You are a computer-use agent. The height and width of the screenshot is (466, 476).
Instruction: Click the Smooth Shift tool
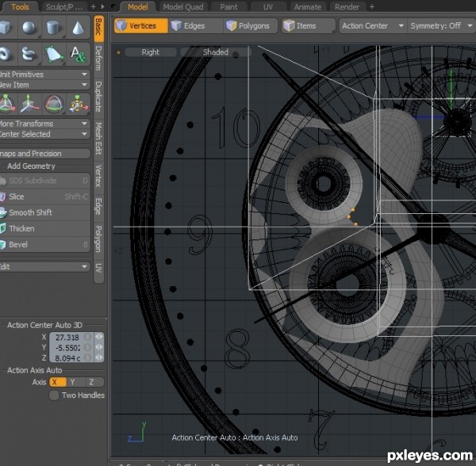tap(44, 212)
